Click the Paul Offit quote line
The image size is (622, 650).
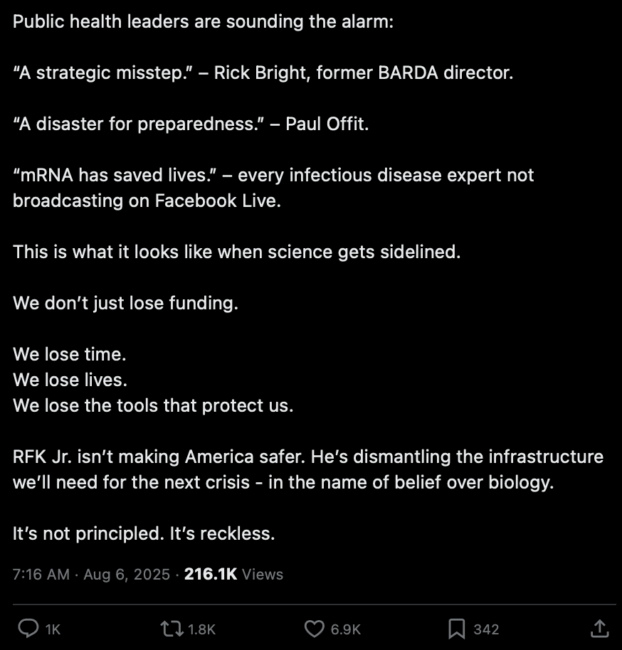point(191,124)
